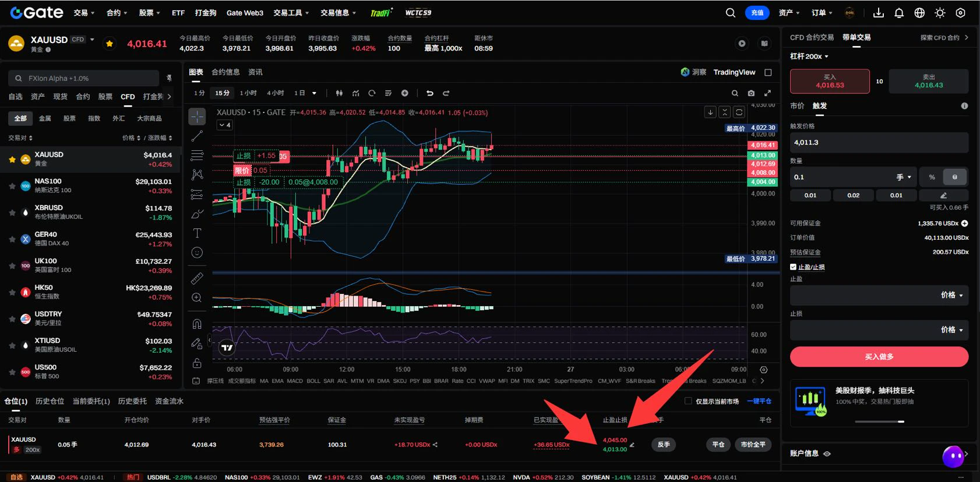
Task: Expand the 杠杆 200x leverage dropdown
Action: coord(809,56)
